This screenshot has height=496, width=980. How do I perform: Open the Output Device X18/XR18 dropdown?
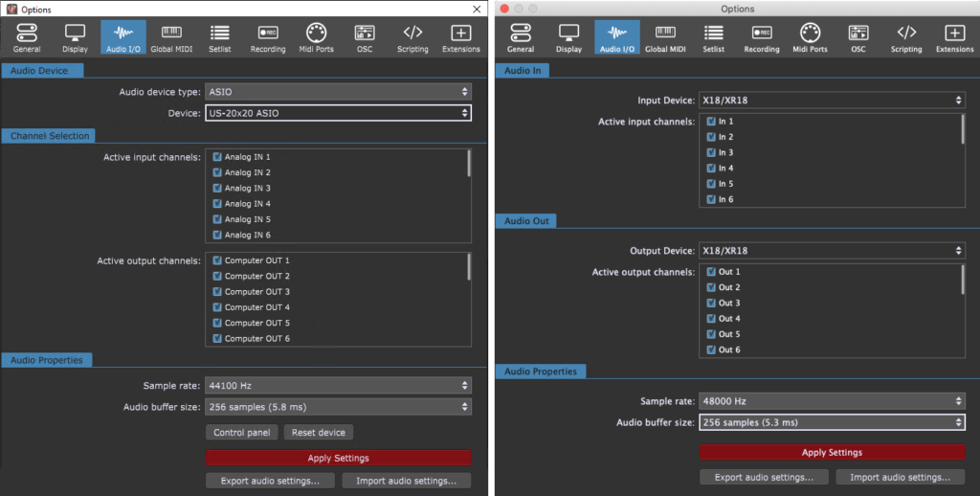pyautogui.click(x=832, y=251)
